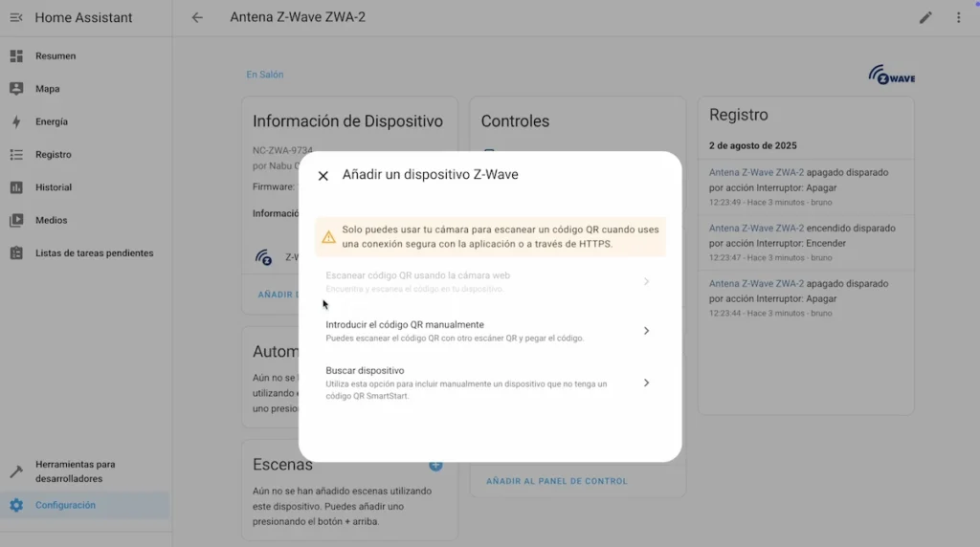Open the Historial sidebar entry
This screenshot has height=547, width=980.
click(85, 187)
